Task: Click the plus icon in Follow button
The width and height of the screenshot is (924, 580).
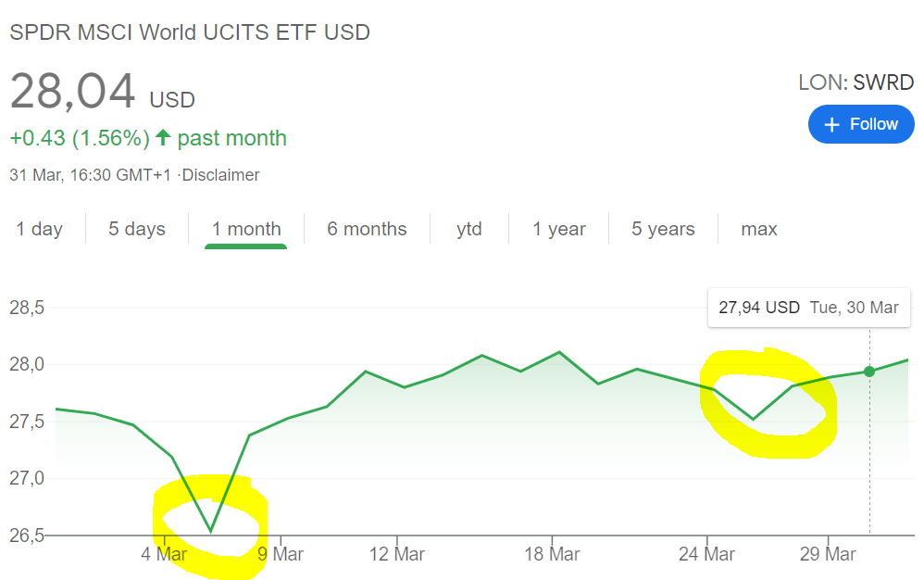Action: click(x=831, y=124)
